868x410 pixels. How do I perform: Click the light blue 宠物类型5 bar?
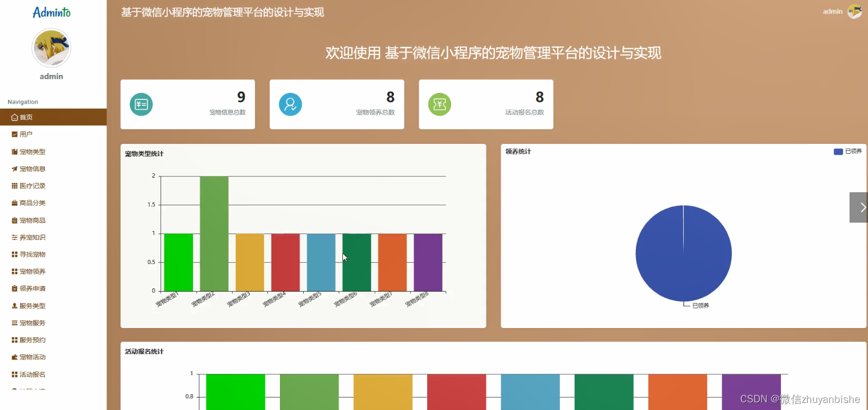[x=321, y=262]
